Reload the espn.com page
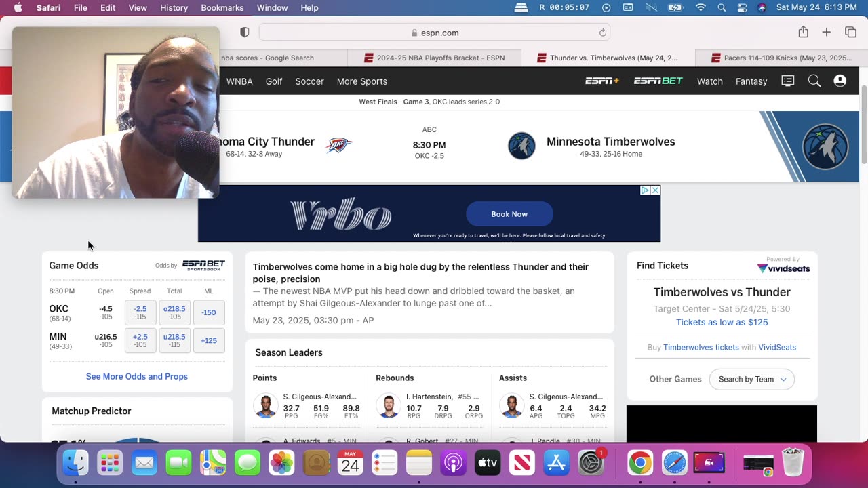The image size is (868, 488). coord(602,33)
